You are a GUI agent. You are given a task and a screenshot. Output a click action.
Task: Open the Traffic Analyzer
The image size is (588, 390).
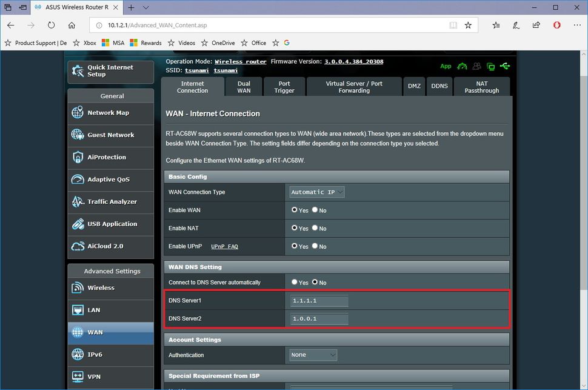(x=110, y=202)
